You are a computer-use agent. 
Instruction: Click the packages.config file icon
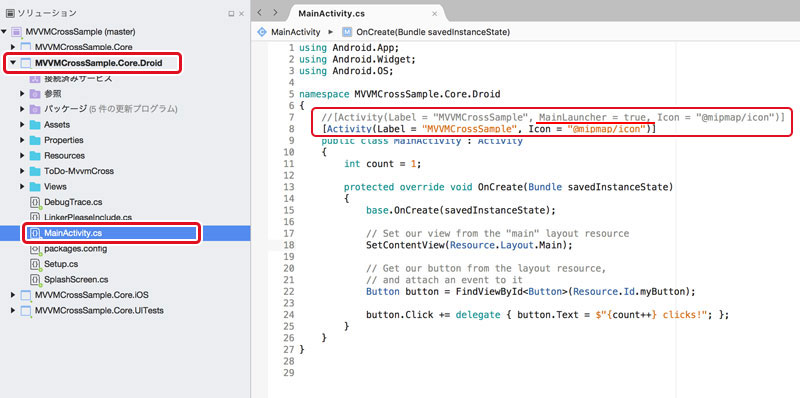[35, 249]
